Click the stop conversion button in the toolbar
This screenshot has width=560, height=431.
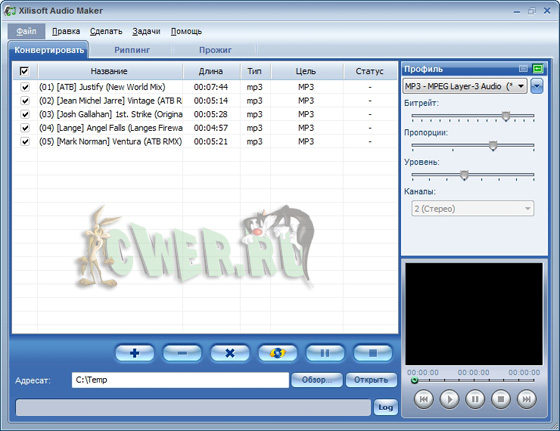[373, 353]
